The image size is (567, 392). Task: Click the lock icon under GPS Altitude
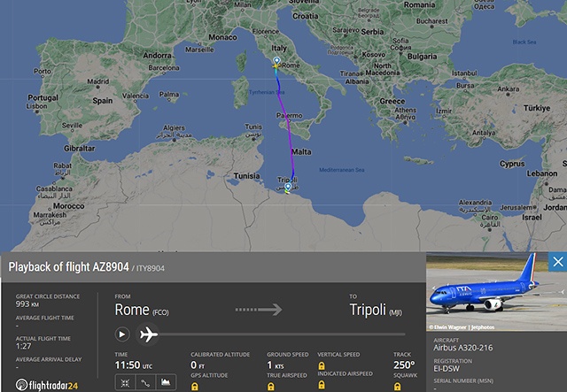tap(194, 387)
